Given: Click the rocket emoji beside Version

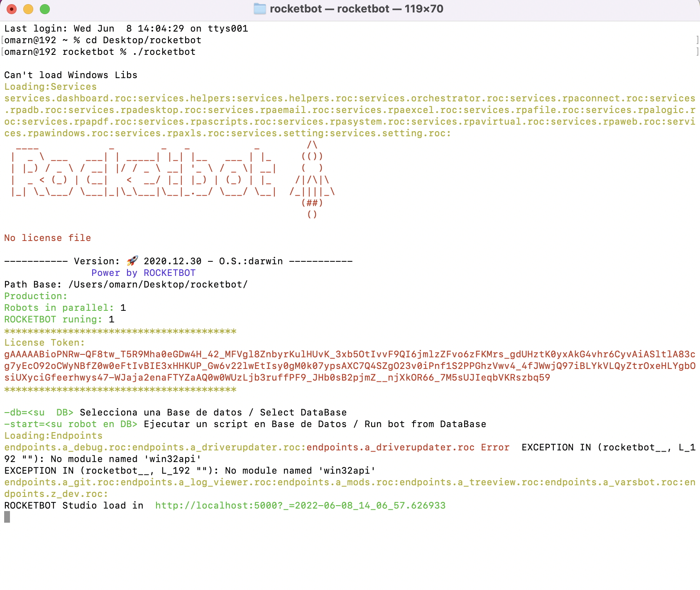Looking at the screenshot, I should (x=132, y=261).
